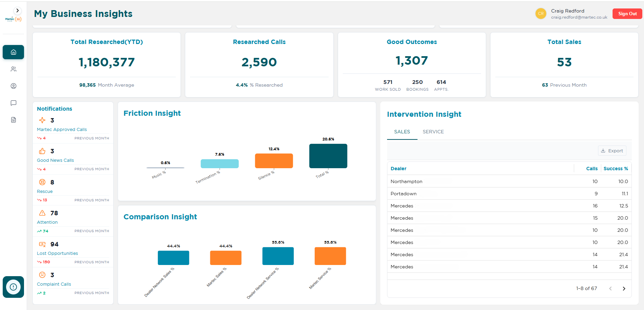Click the CR user avatar
This screenshot has width=644, height=310.
[x=541, y=14]
